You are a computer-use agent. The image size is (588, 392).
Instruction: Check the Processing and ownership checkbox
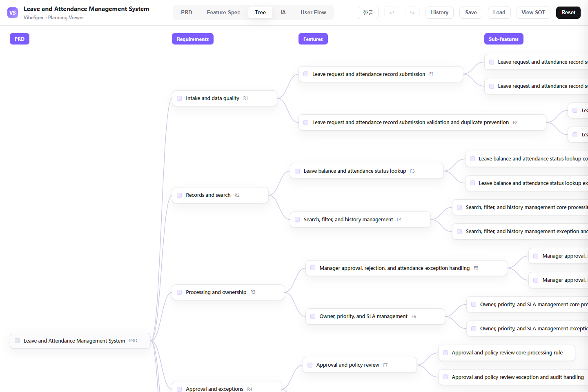[x=179, y=292]
